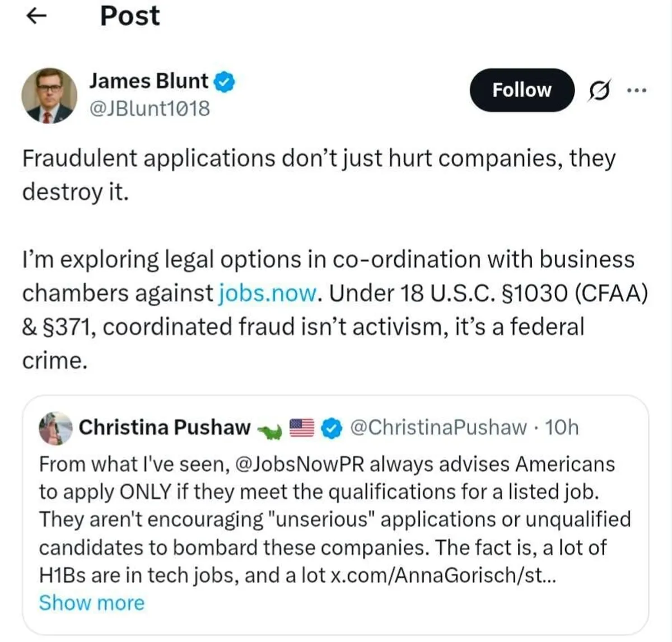
Task: Click Christina Pushaw's small avatar
Action: tap(55, 428)
